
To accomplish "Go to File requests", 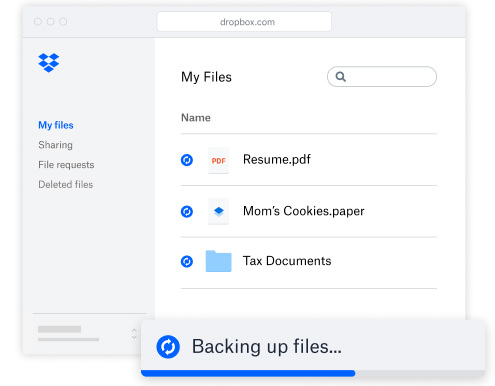I will pyautogui.click(x=66, y=165).
